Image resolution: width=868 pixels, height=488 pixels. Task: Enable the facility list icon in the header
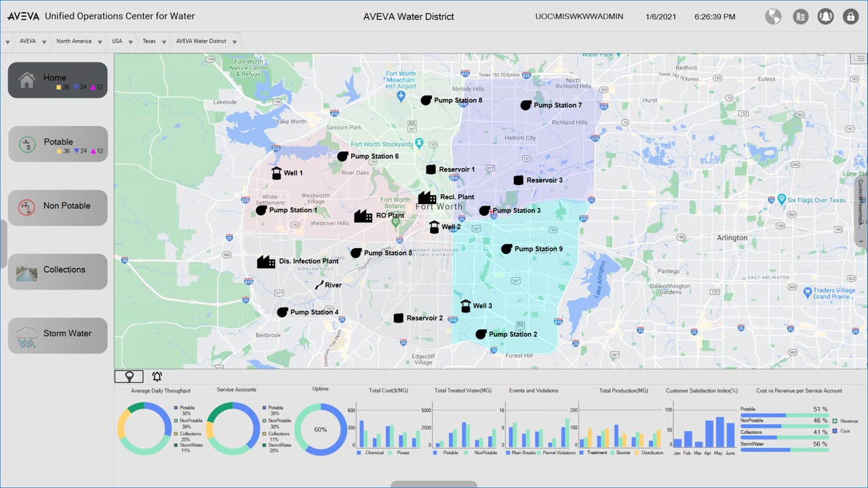tap(800, 16)
